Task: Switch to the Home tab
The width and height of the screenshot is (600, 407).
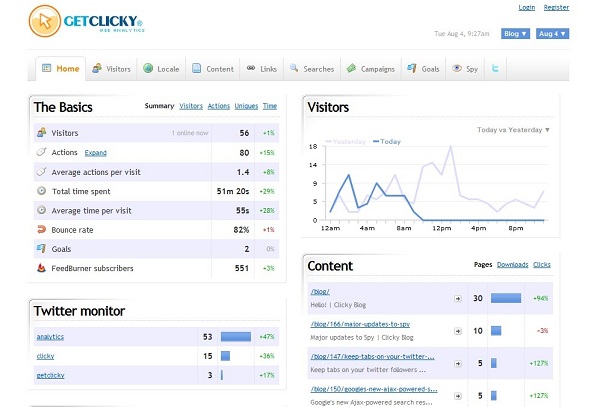Action: (60, 69)
